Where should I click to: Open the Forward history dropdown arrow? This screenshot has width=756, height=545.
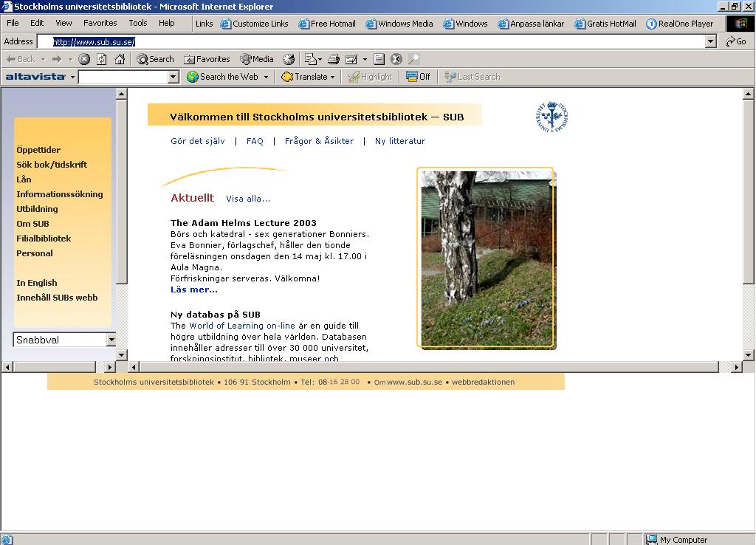[70, 59]
